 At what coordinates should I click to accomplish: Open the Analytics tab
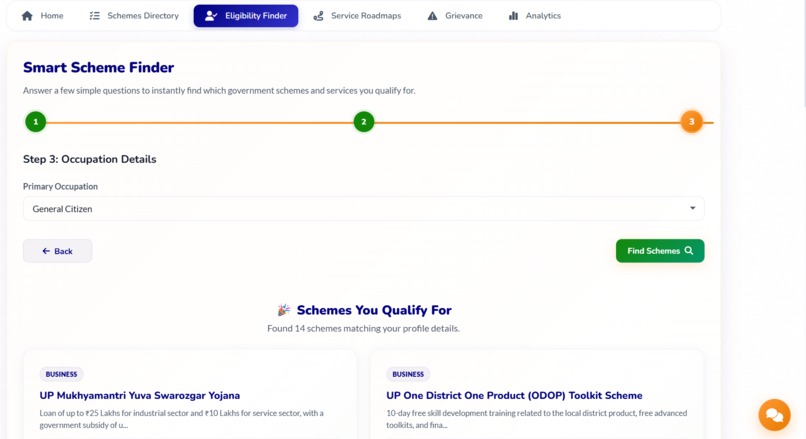click(x=535, y=16)
